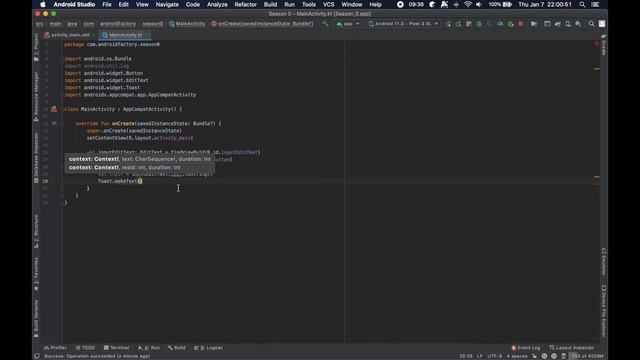Click the UTF-8 encoding selector in the status bar

point(494,356)
